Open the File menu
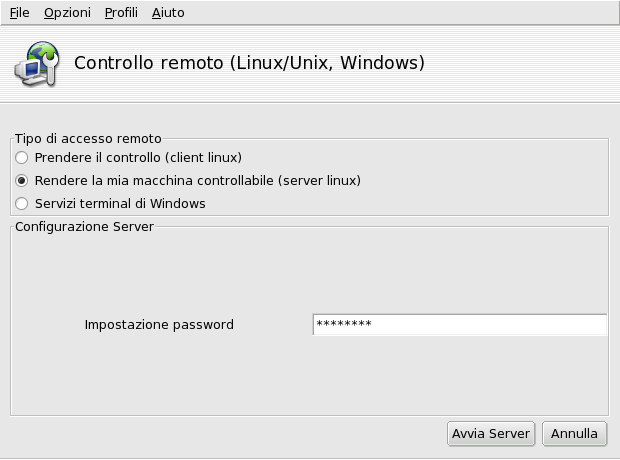Screen dimensions: 620x460 coord(19,13)
